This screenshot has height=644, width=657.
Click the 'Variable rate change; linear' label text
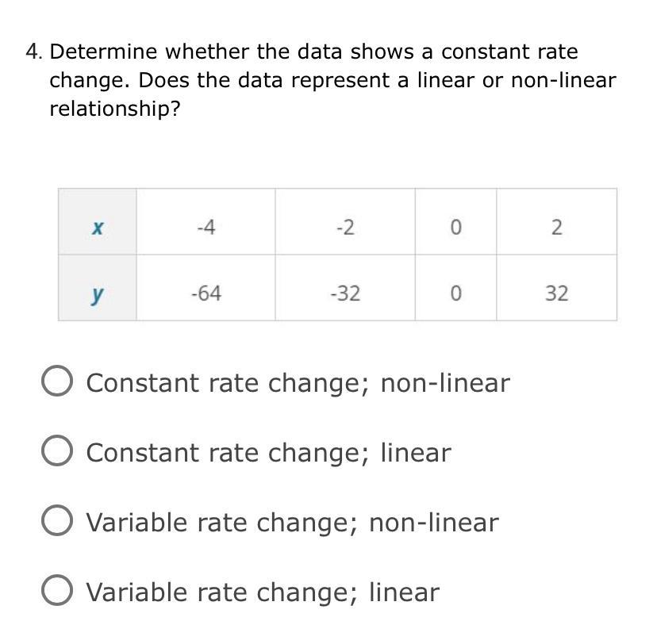click(262, 592)
